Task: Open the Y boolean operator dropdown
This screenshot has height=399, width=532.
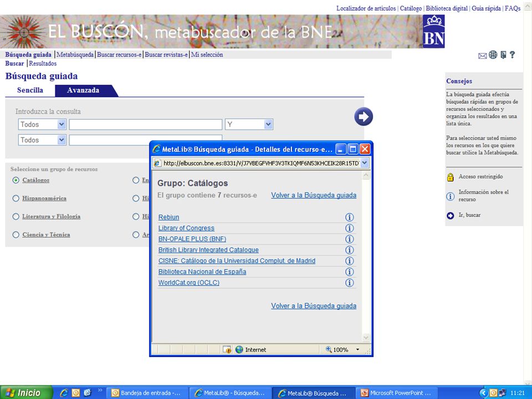Action: click(x=268, y=125)
